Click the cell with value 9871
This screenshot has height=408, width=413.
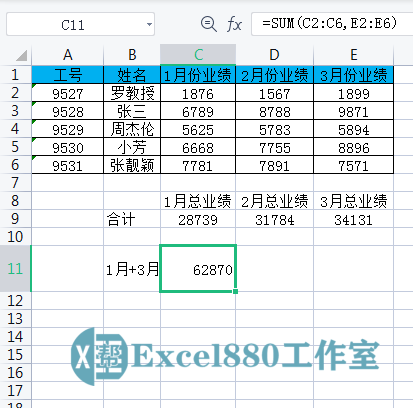354,111
